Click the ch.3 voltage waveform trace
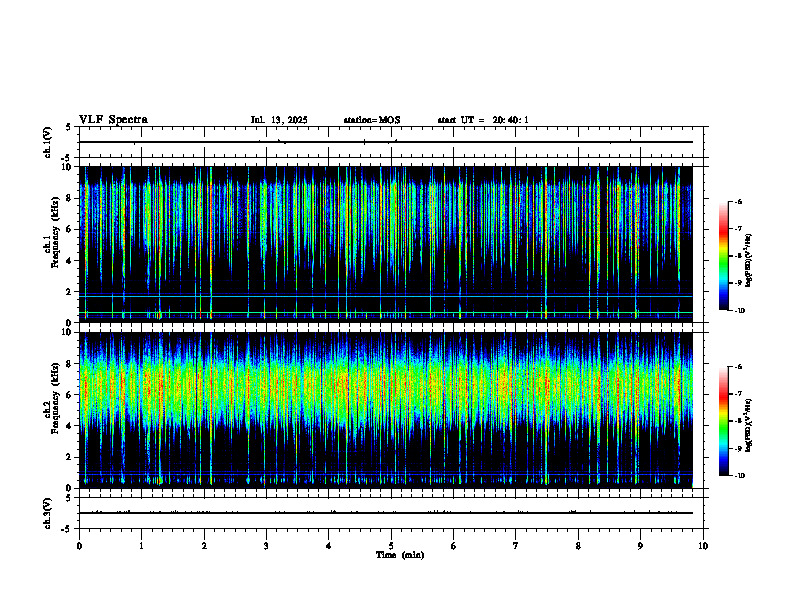792x612 pixels. (385, 513)
